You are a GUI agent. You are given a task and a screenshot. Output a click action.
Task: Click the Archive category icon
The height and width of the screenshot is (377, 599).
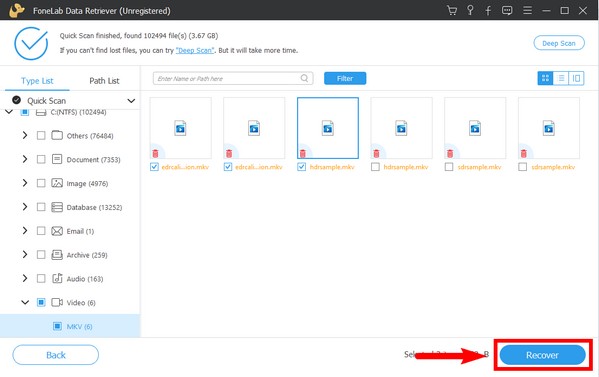pos(57,255)
